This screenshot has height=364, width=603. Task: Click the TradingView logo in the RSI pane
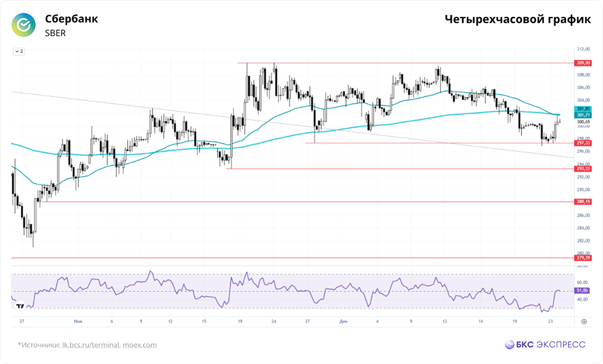pyautogui.click(x=20, y=306)
